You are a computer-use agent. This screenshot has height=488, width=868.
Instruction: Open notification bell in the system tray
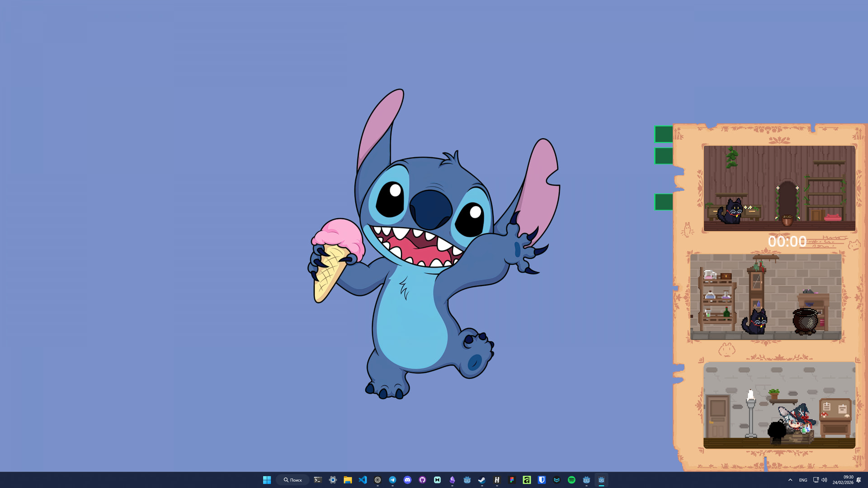coord(859,480)
